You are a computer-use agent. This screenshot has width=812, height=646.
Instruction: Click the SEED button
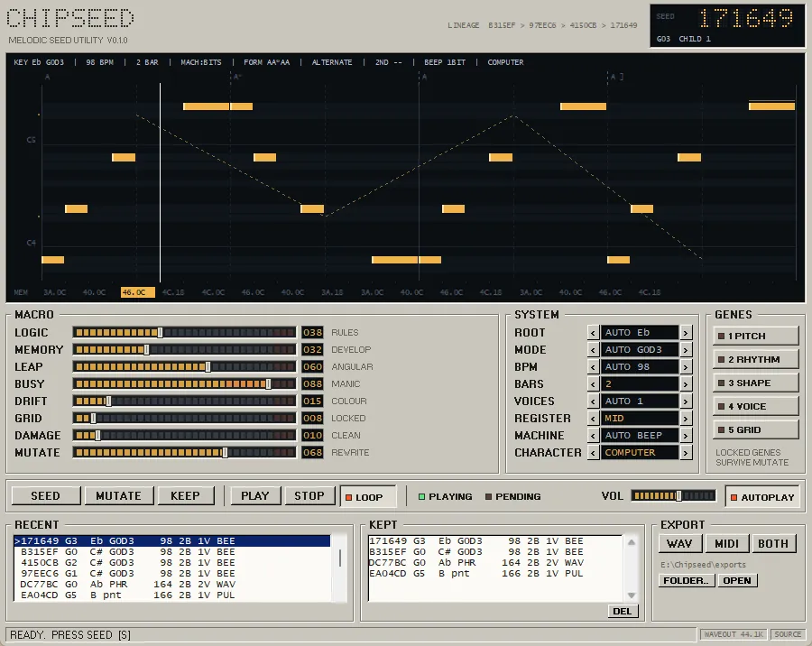[46, 495]
